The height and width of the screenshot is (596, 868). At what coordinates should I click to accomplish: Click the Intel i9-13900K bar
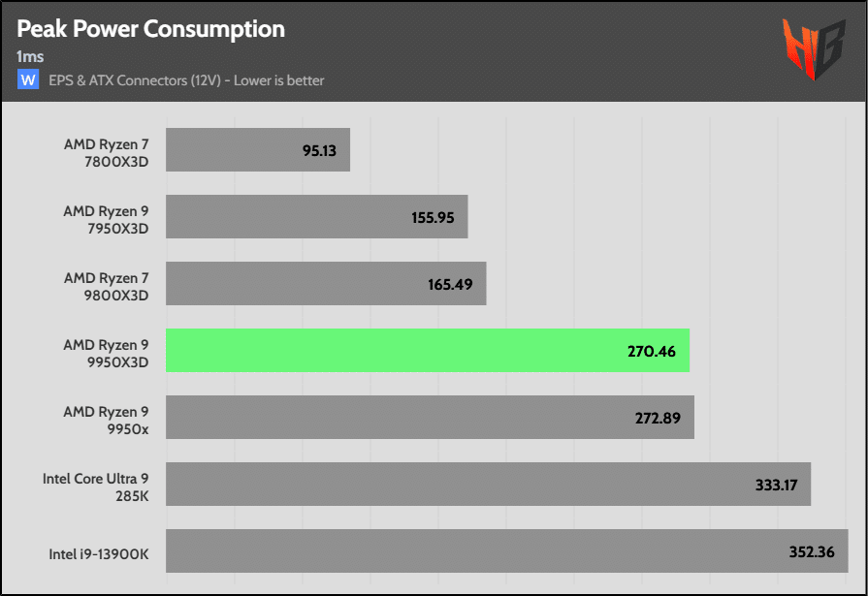pos(506,550)
